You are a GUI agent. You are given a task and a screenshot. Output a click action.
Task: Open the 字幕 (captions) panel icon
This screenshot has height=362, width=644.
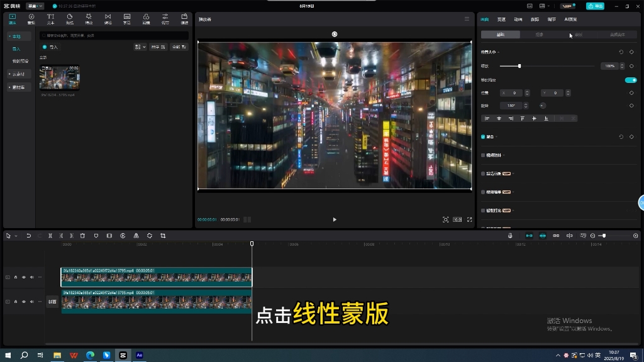click(x=127, y=19)
